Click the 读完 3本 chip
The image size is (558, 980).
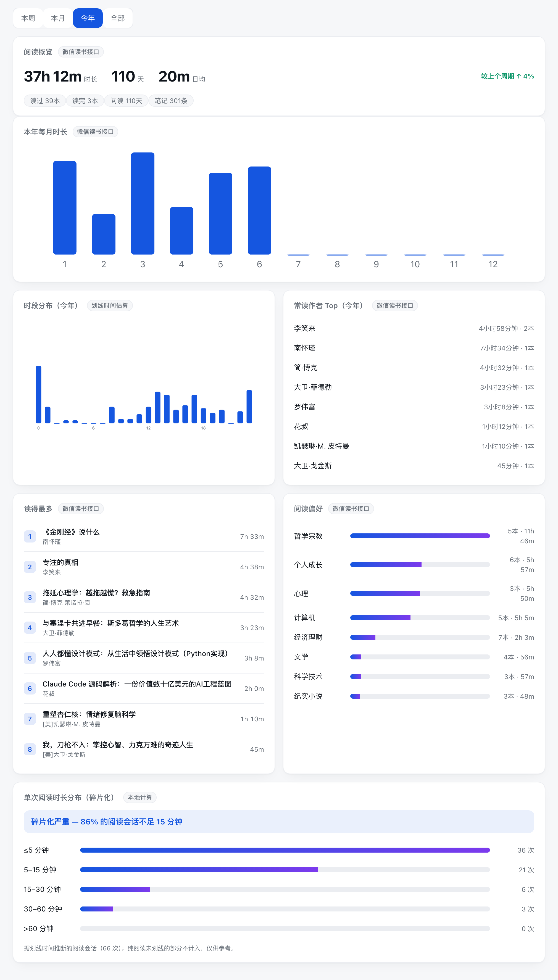click(x=85, y=101)
